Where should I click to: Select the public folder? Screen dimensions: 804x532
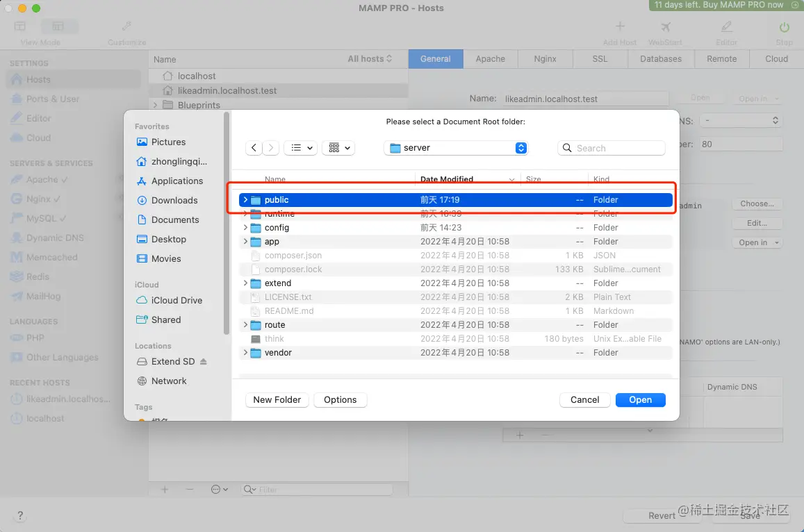pos(456,200)
